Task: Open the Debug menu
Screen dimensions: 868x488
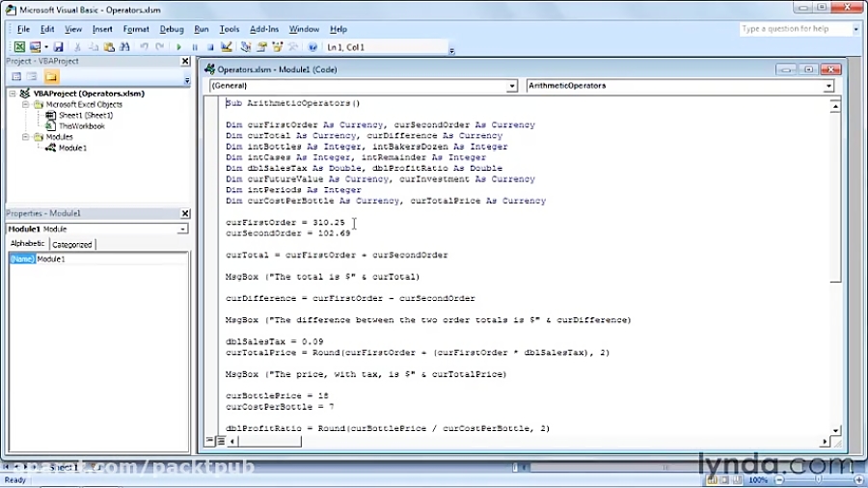Action: tap(172, 29)
